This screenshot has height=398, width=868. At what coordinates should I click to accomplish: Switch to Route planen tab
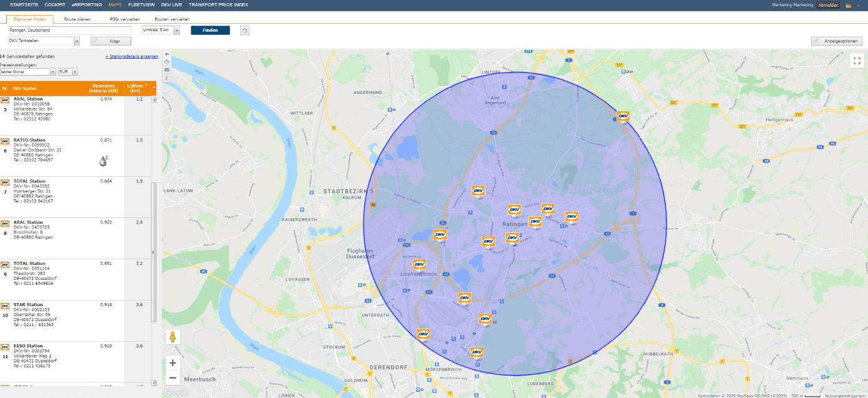(77, 19)
